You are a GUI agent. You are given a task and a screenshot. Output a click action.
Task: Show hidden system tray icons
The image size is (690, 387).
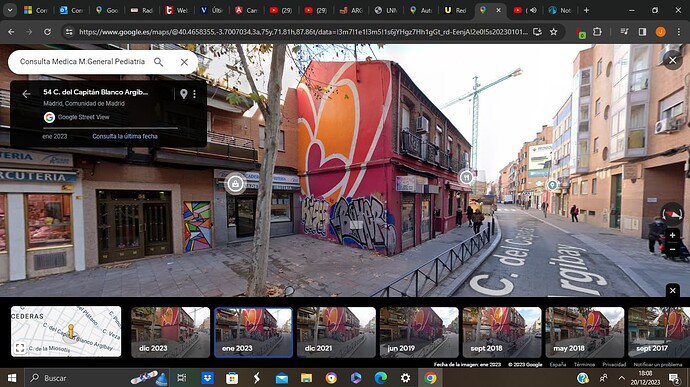pyautogui.click(x=621, y=378)
